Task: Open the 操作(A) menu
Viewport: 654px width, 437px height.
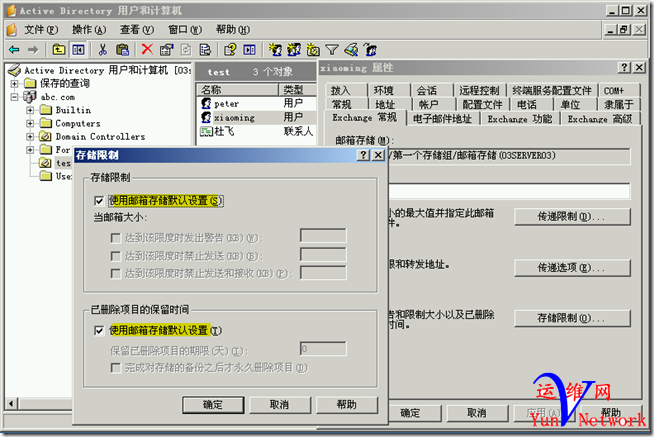Action: [x=89, y=30]
